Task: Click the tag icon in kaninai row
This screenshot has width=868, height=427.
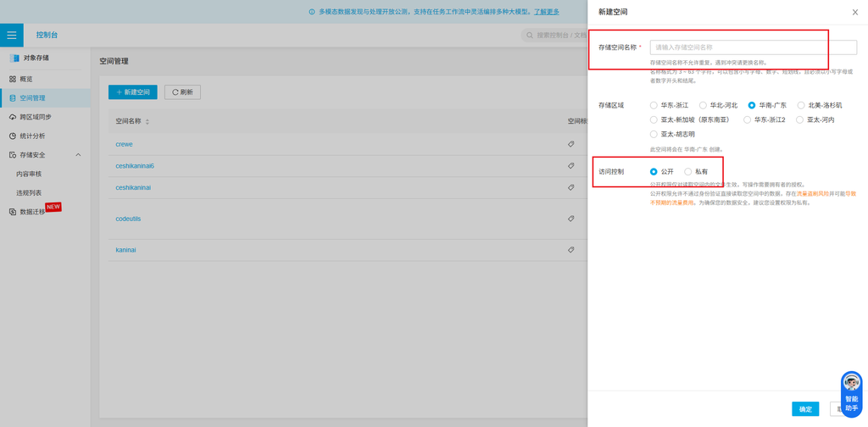Action: (570, 249)
